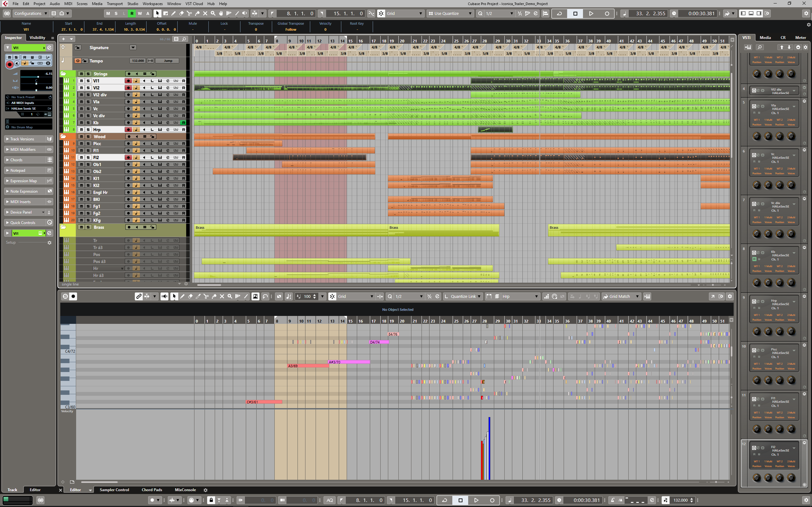
Task: Click the Mute X tool in top toolbar
Action: 205,13
